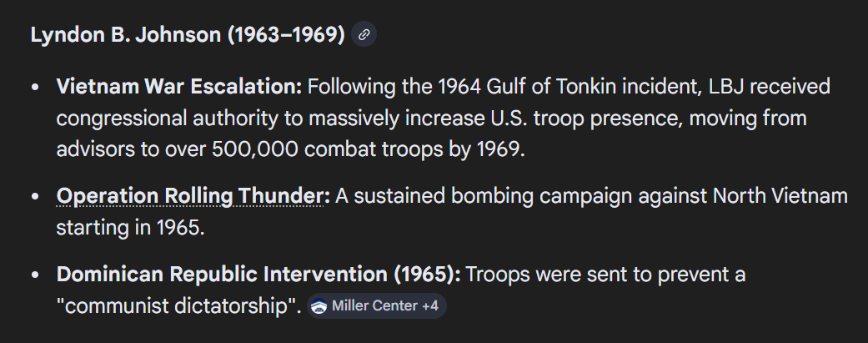
Task: Click the bullet dot before Dominican Republic Intervention
Action: click(35, 275)
